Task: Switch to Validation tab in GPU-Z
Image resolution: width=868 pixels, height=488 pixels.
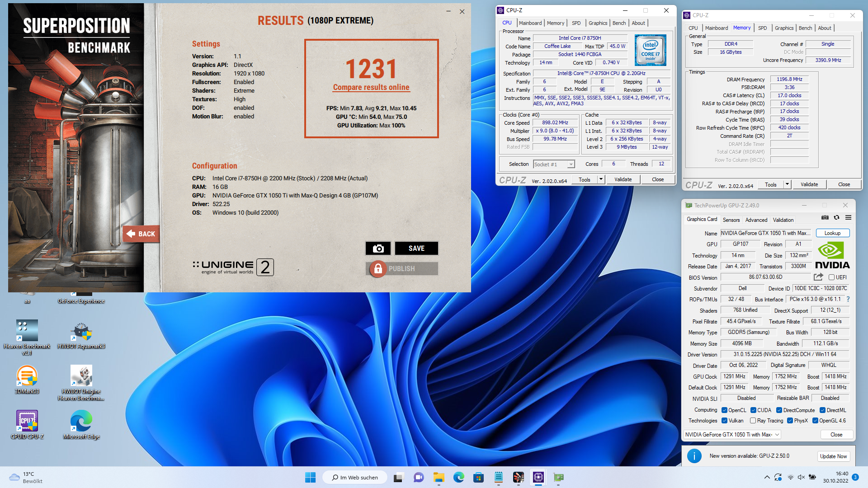Action: click(x=783, y=220)
